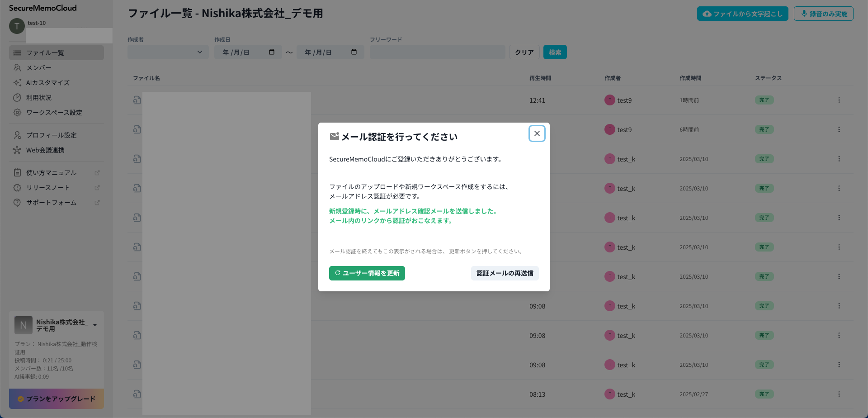This screenshot has height=418, width=868.
Task: Click the フリーワード search input field
Action: (x=437, y=52)
